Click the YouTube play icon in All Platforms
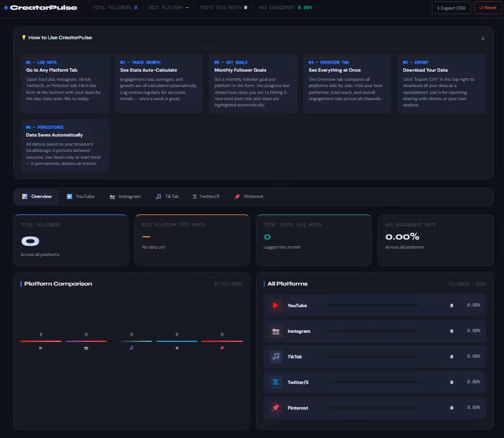Image resolution: width=504 pixels, height=438 pixels. click(275, 305)
